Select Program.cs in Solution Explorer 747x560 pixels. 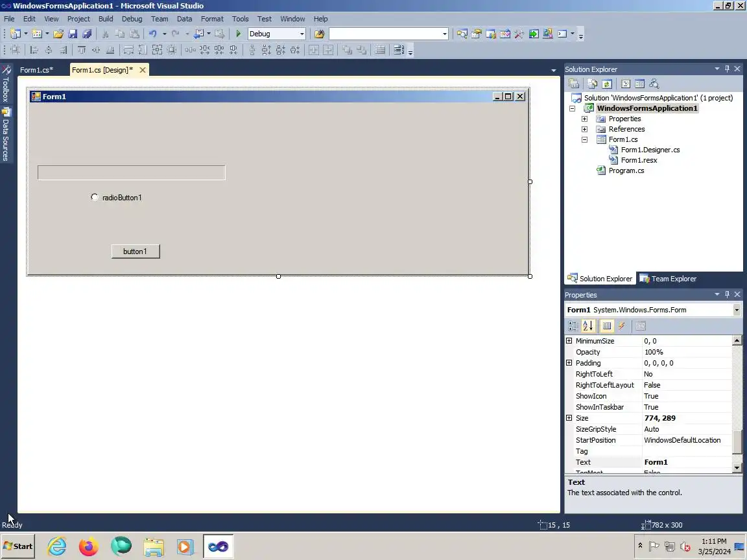click(x=626, y=171)
